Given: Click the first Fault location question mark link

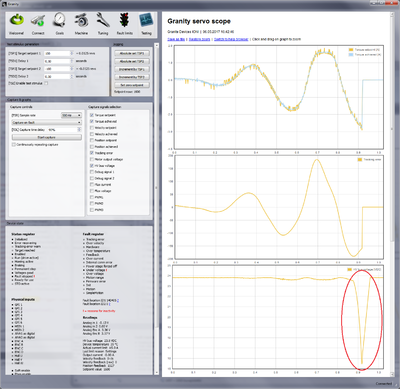Looking at the screenshot, I should pos(118,300).
